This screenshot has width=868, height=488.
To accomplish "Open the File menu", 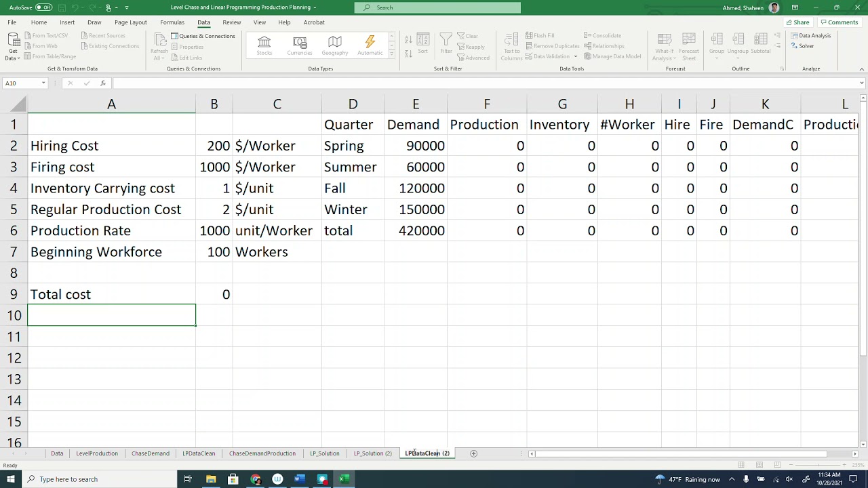I will (12, 22).
